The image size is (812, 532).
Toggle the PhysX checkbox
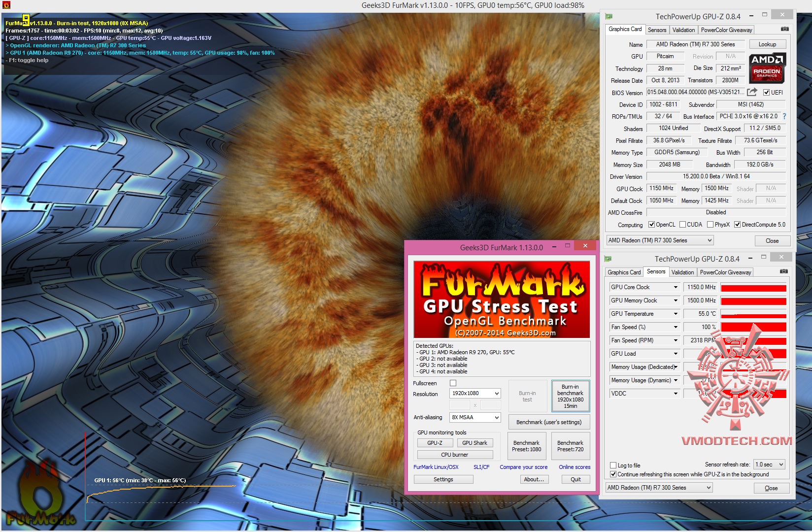click(x=710, y=225)
